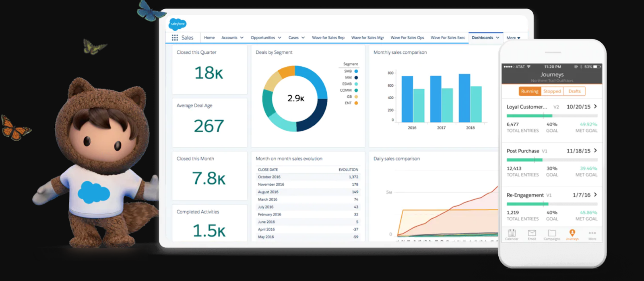Image resolution: width=644 pixels, height=281 pixels.
Task: Open Post Purchase journey chevron
Action: pyautogui.click(x=595, y=151)
